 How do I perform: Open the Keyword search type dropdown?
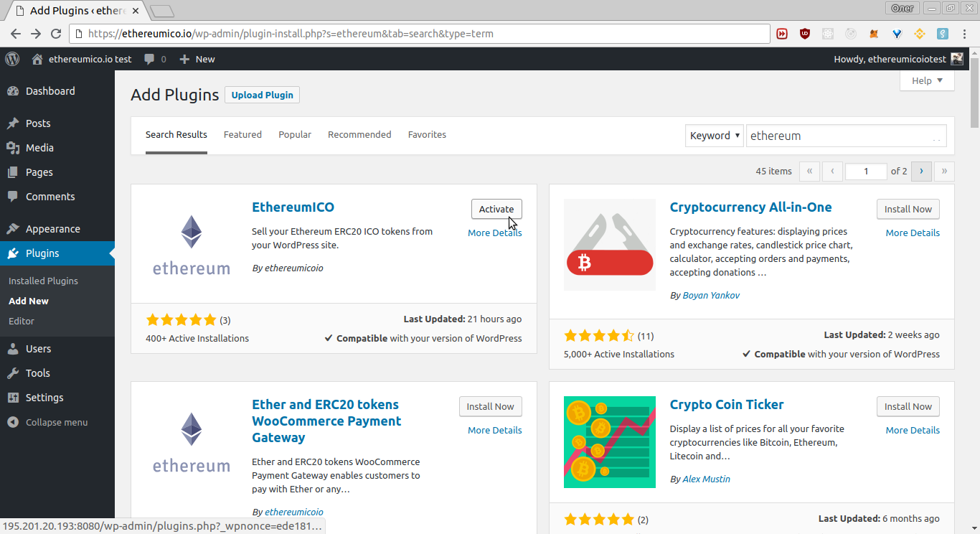coord(715,136)
